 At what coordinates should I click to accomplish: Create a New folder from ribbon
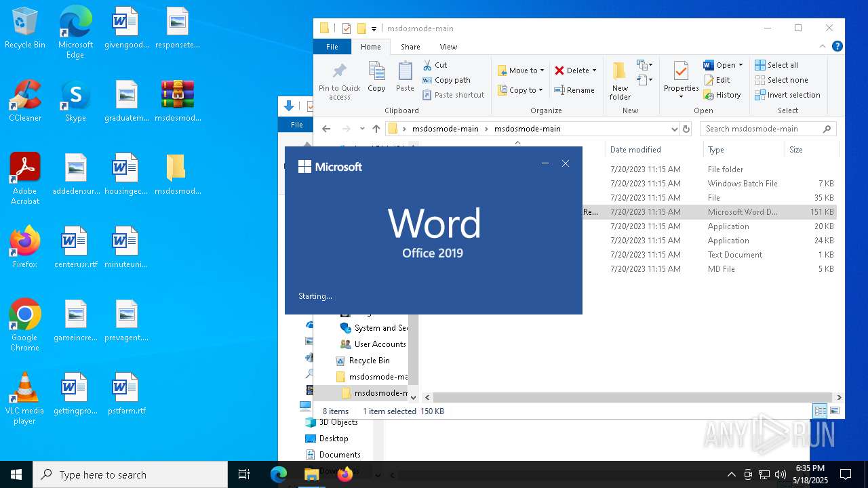tap(620, 81)
